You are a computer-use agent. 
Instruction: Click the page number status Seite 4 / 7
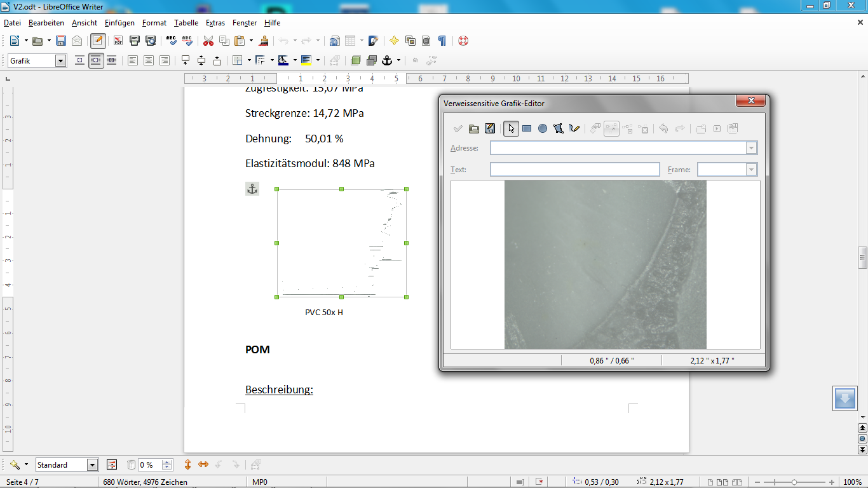[22, 482]
